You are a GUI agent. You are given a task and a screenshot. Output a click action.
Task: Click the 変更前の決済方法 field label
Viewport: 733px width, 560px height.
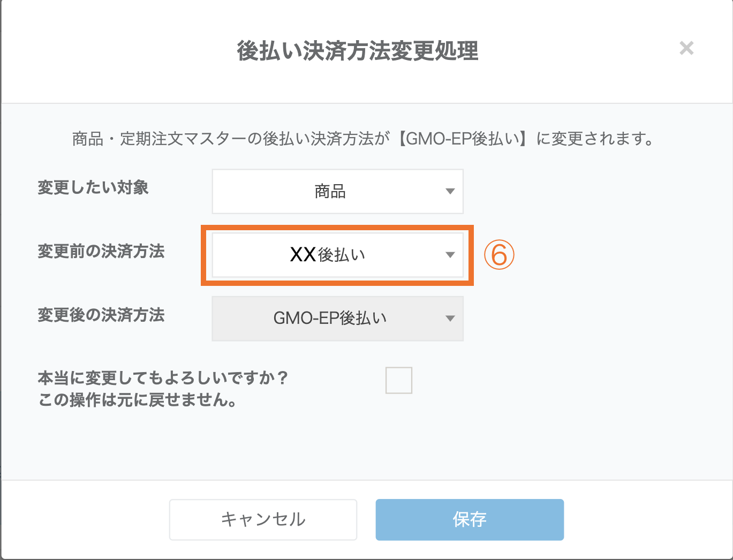(x=101, y=252)
